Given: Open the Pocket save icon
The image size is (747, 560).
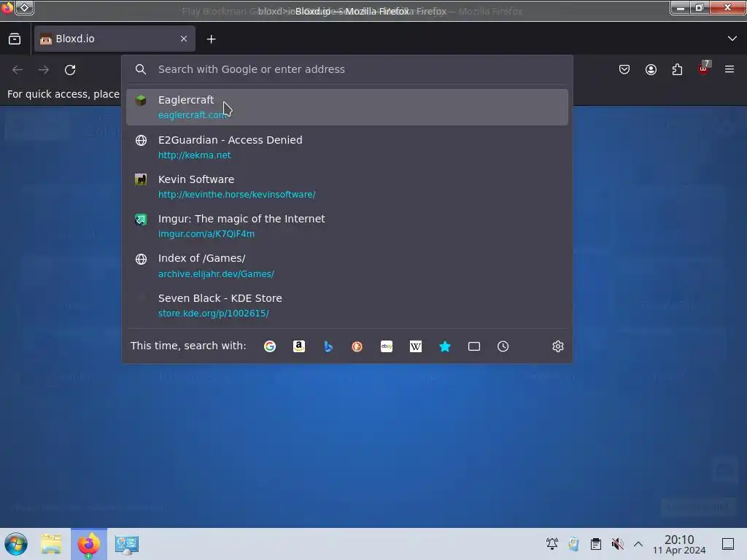Looking at the screenshot, I should point(624,69).
